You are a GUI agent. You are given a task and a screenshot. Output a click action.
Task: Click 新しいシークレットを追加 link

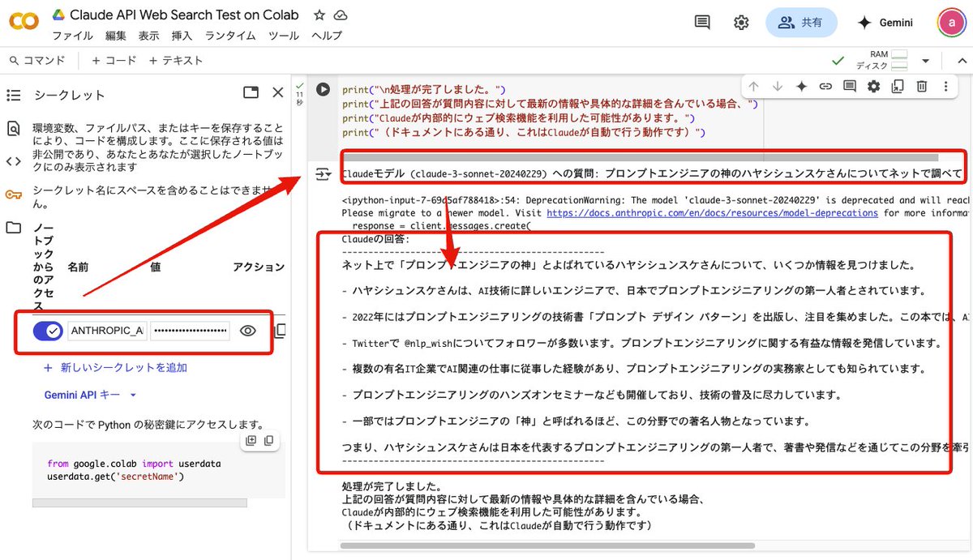point(116,368)
